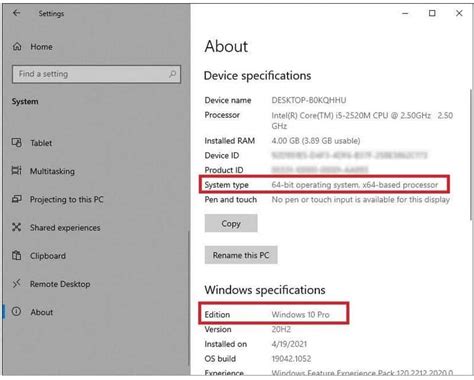Click the back arrow in Settings
This screenshot has width=474, height=380.
(16, 13)
